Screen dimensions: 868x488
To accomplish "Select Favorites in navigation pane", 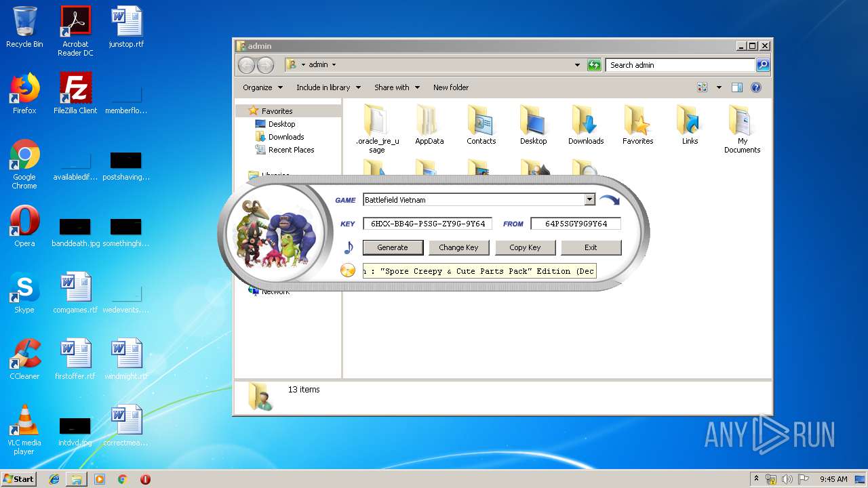I will tap(277, 111).
